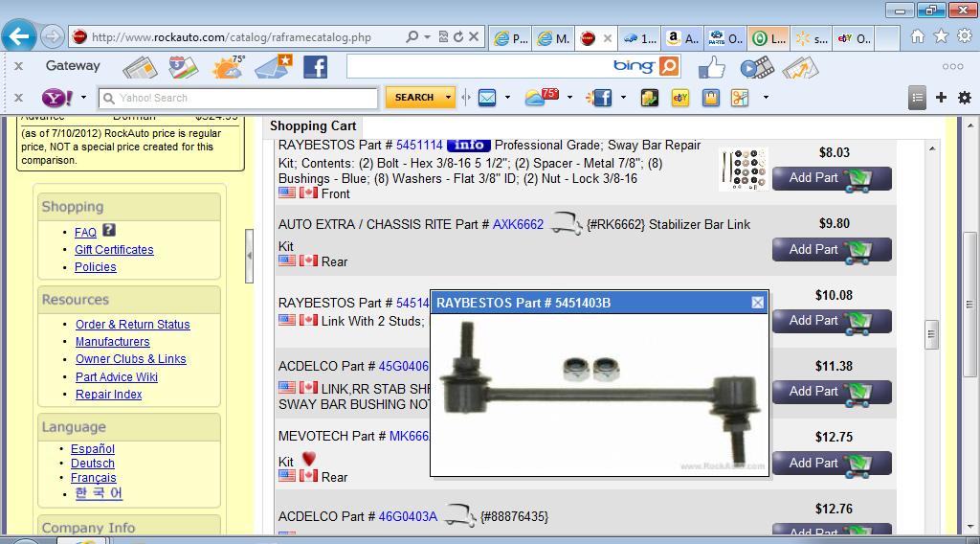Expand the Yahoo mail icon dropdown arrow
Screen dimensions: 980x544
507,98
